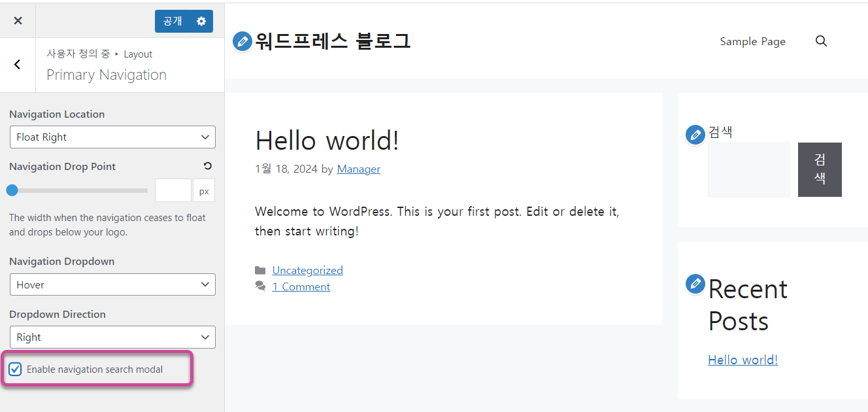
Task: Open Sample Page in the menu
Action: click(753, 41)
